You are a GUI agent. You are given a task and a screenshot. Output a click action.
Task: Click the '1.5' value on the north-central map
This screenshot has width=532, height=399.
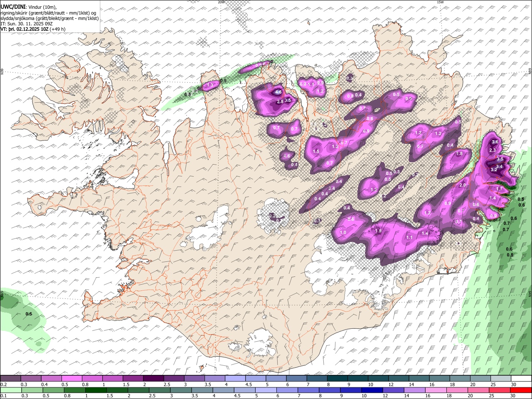(316, 151)
